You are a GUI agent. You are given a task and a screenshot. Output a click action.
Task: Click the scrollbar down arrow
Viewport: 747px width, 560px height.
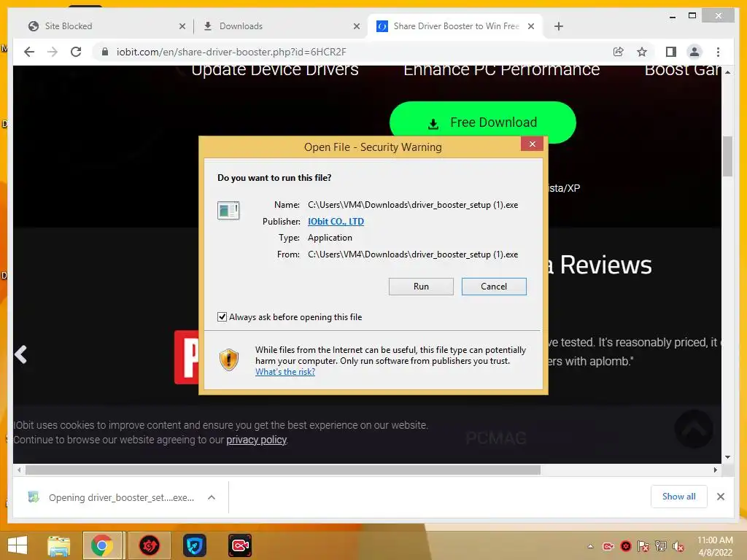click(727, 457)
